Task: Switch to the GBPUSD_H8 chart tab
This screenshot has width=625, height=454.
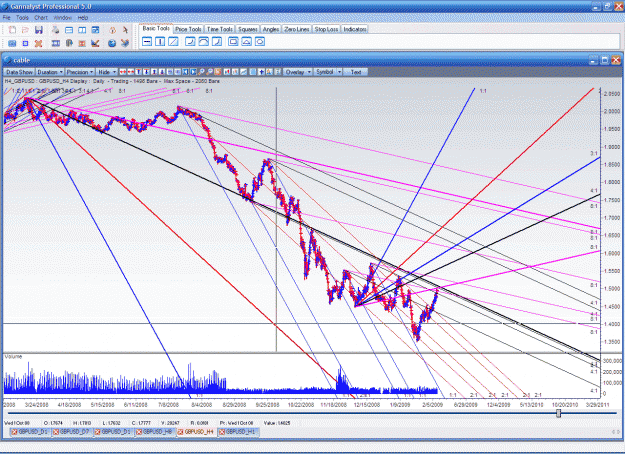Action: click(x=155, y=432)
